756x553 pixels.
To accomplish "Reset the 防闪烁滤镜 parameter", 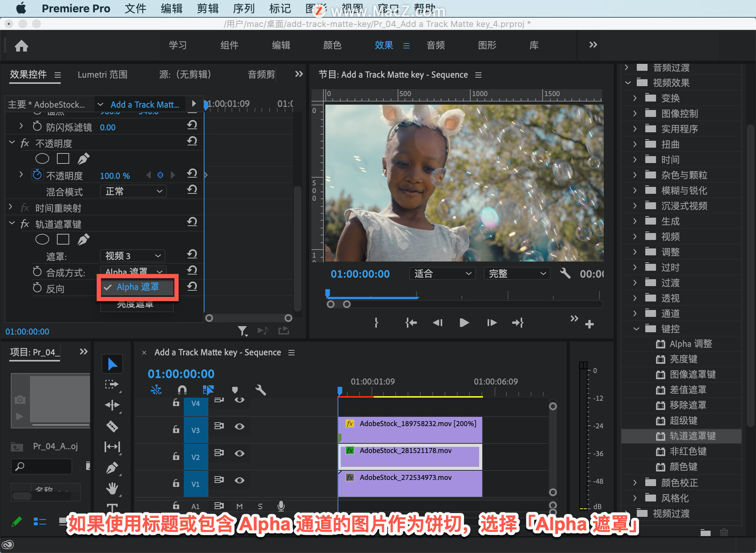I will coord(192,125).
